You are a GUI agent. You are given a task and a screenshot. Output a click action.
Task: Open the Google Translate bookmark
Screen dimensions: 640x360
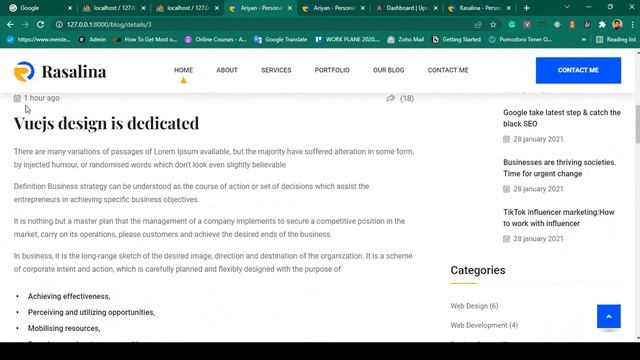[x=280, y=40]
